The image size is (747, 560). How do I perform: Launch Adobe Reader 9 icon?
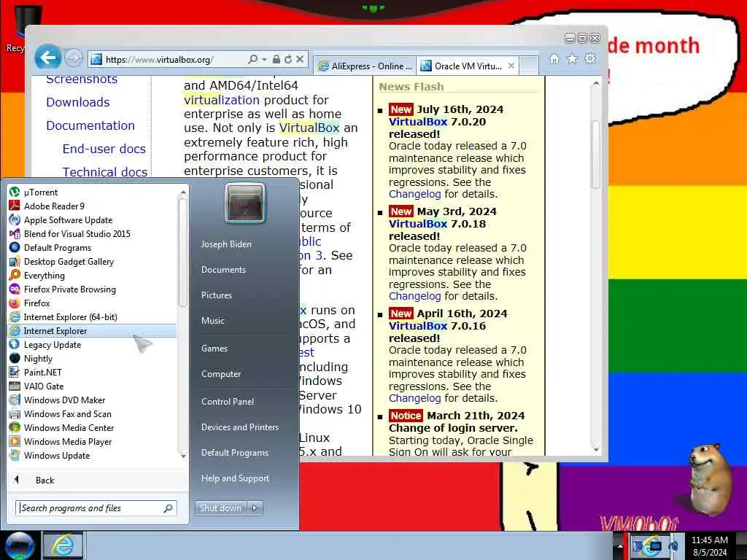click(15, 206)
